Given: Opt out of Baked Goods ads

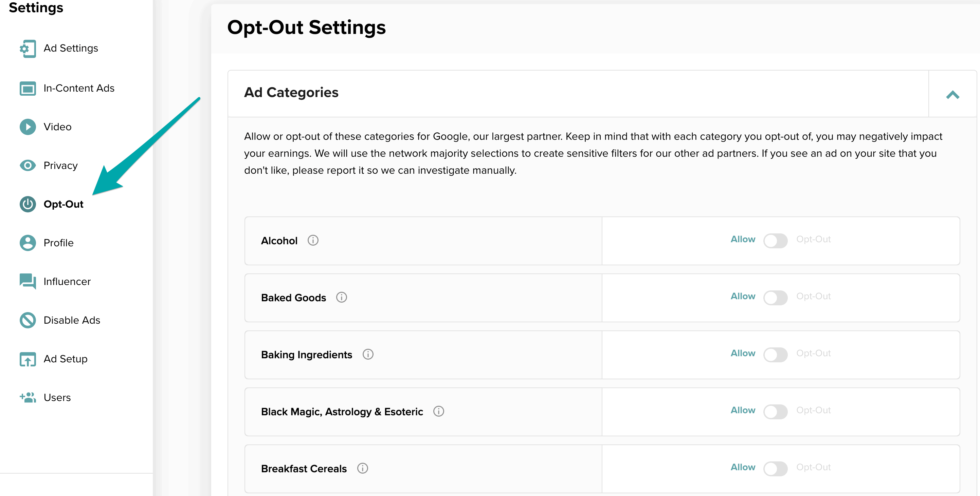Looking at the screenshot, I should (776, 298).
